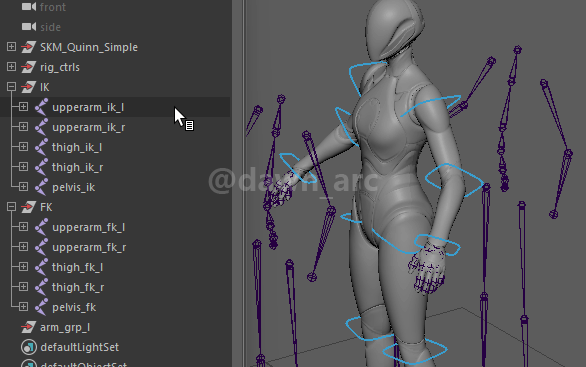Select the side camera in outliner
Screen dimensions: 586x367
(50, 27)
